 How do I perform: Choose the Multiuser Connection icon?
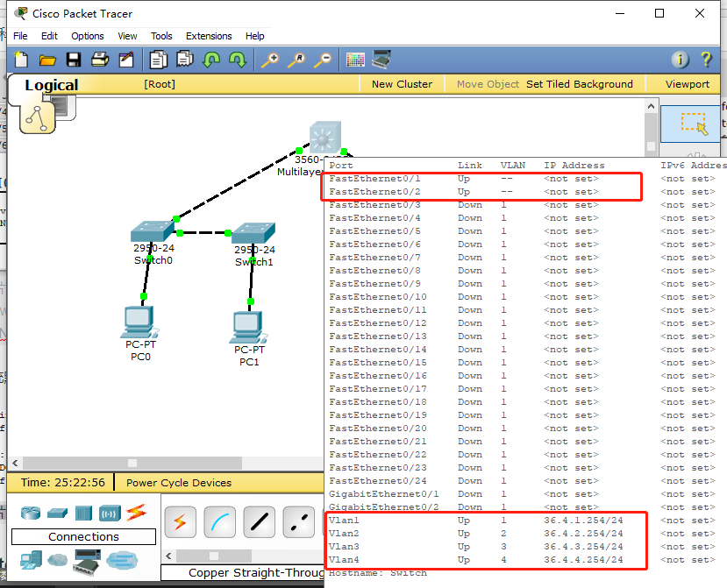122,561
